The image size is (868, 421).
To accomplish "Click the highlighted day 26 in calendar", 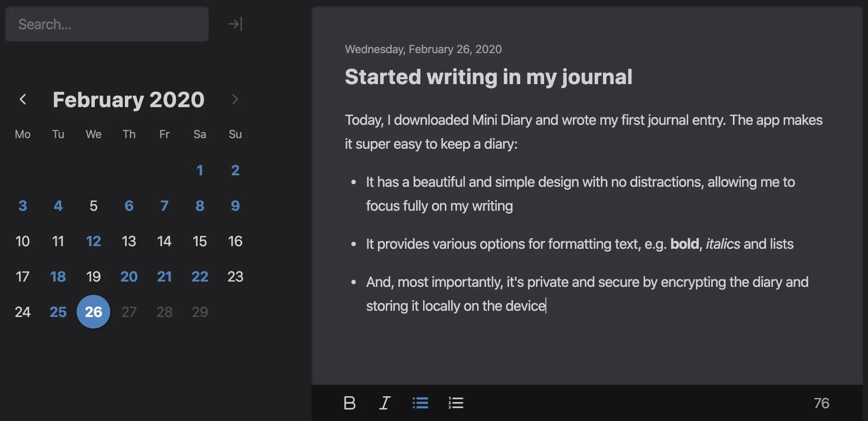I will point(93,312).
